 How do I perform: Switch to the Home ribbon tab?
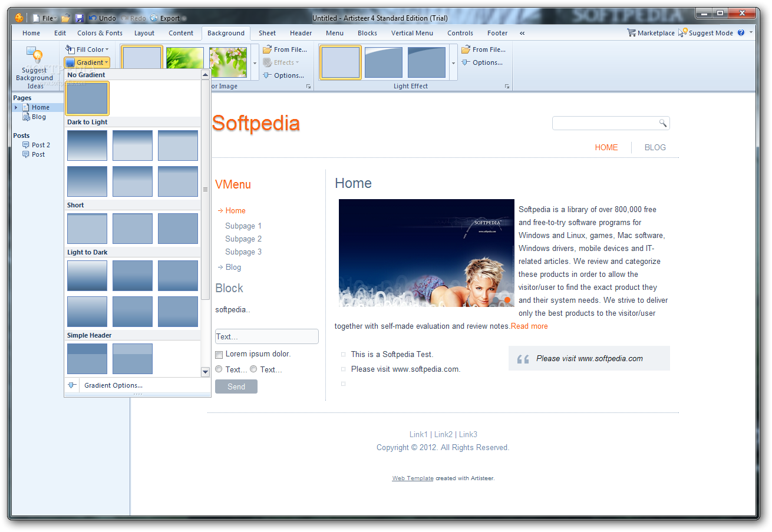pyautogui.click(x=31, y=33)
